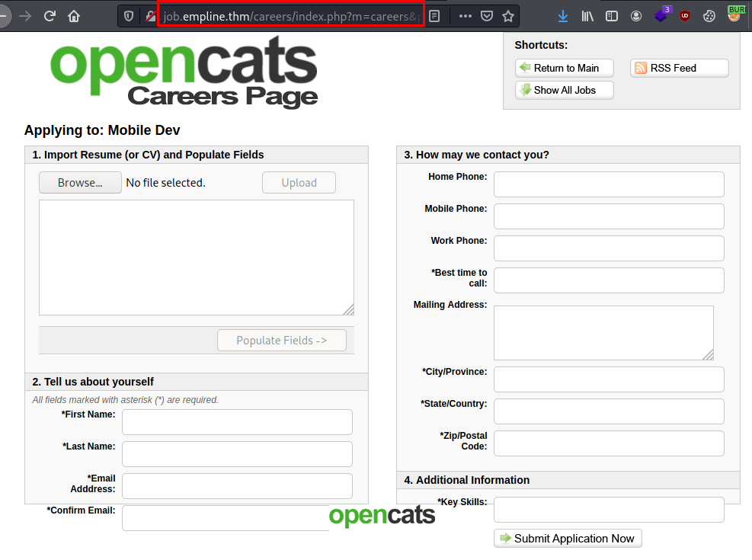Toggle reader view icon

click(x=434, y=16)
